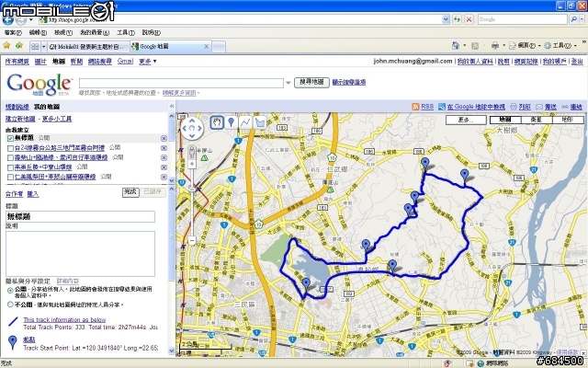Click the blue placemark beside the lake
Image resolution: width=588 pixels, height=368 pixels.
pyautogui.click(x=306, y=284)
